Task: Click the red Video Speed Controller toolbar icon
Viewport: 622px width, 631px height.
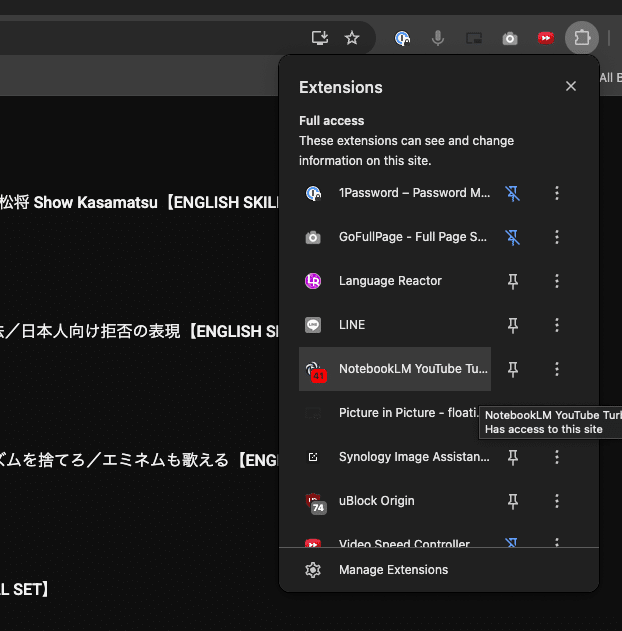Action: (545, 38)
